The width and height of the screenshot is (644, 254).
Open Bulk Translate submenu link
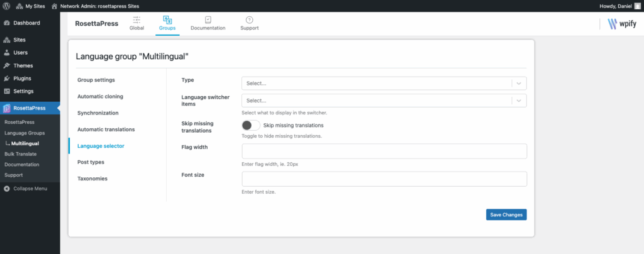pos(21,154)
